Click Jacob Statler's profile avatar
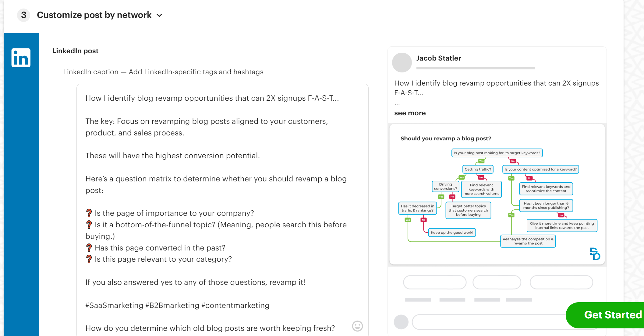644x336 pixels. pos(402,62)
